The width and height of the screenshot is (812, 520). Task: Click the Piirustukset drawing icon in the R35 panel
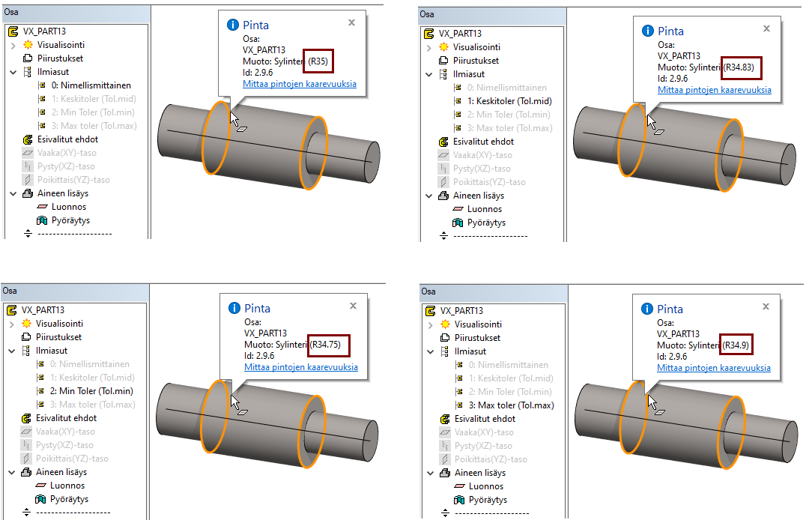[28, 58]
